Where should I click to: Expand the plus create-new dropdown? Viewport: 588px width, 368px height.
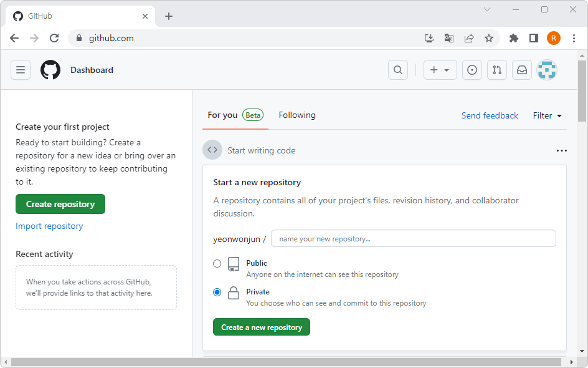(440, 70)
